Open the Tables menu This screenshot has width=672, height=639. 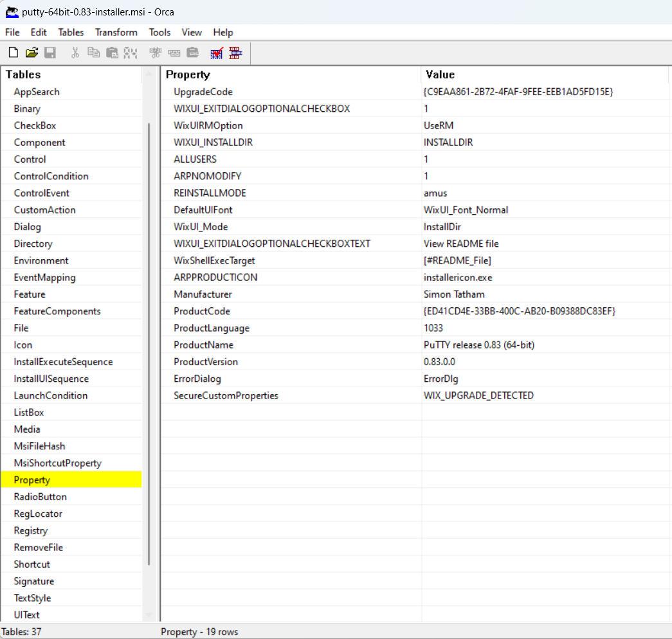pyautogui.click(x=71, y=32)
